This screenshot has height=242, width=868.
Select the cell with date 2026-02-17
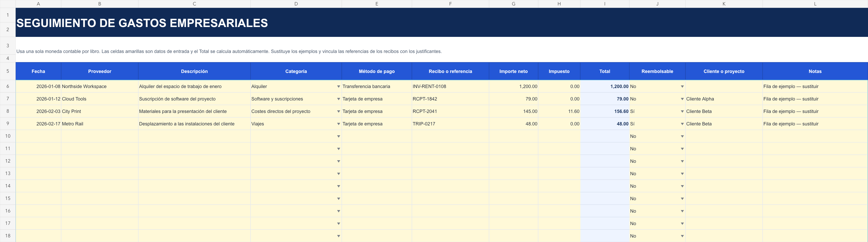point(38,124)
